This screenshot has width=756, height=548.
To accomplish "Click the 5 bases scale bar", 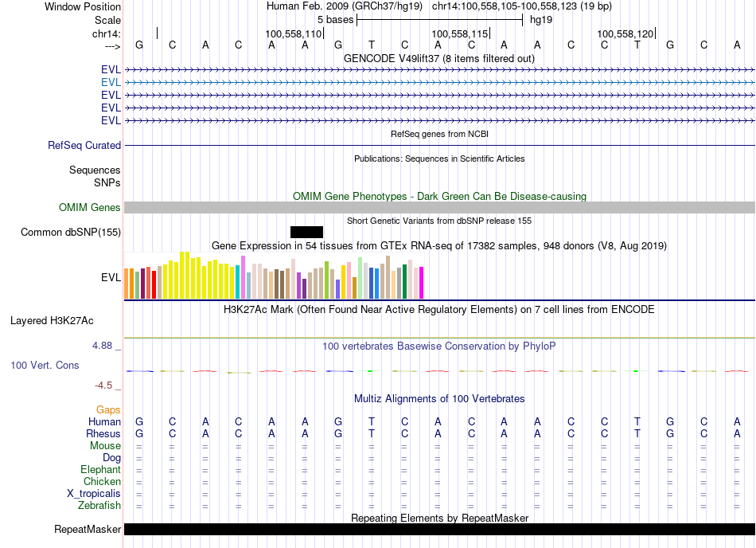I will (x=439, y=19).
